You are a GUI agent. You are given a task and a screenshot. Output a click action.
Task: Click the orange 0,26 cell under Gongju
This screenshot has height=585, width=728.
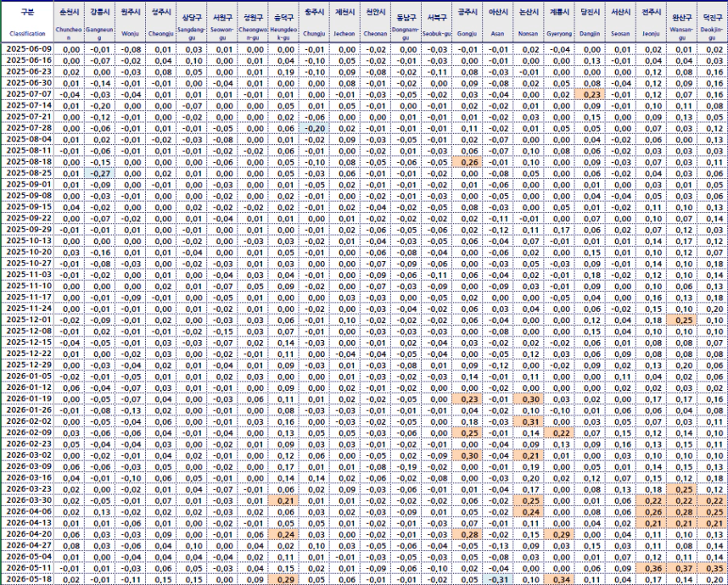coord(467,163)
